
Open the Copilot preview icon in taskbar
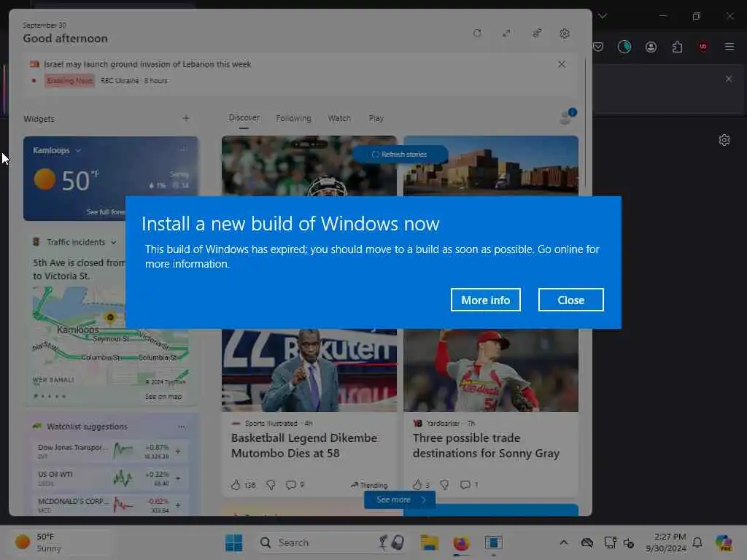point(724,542)
